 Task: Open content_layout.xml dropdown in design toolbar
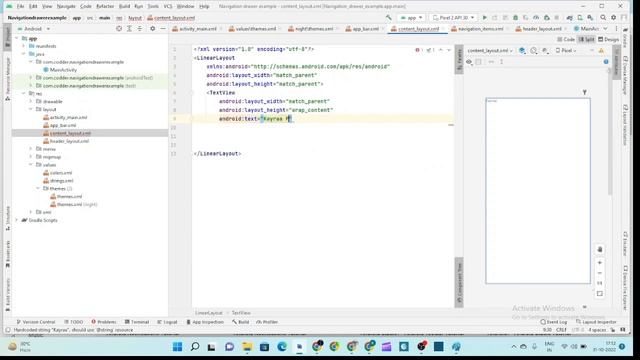[x=490, y=51]
